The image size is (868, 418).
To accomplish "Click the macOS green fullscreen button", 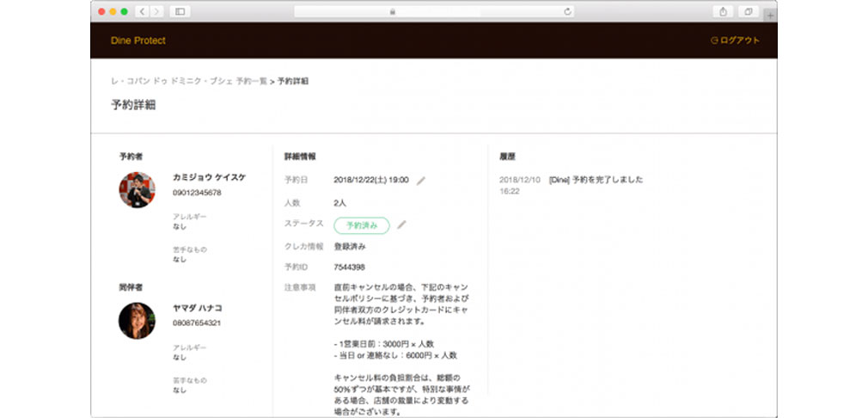I will pos(124,12).
